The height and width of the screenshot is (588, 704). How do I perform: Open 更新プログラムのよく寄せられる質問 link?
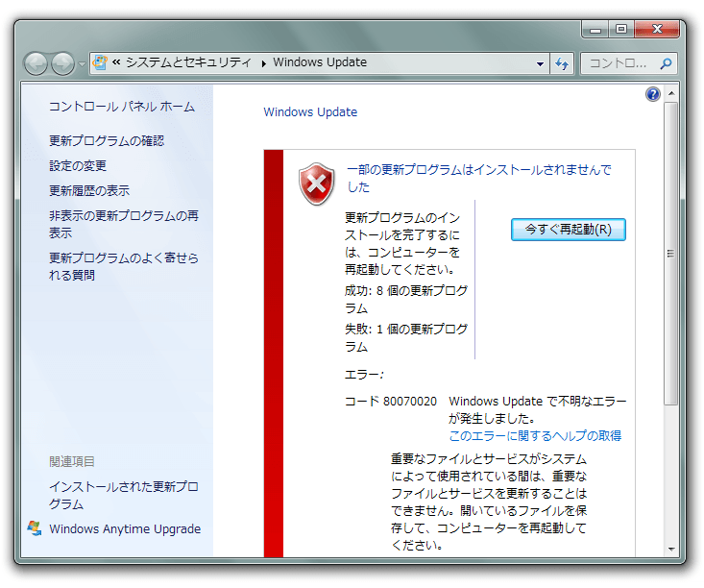click(x=124, y=266)
